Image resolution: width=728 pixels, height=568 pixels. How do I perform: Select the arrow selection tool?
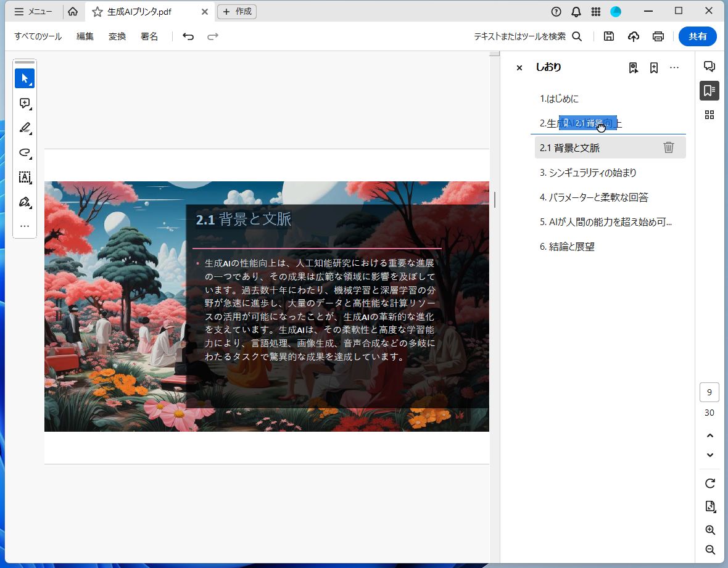coord(25,78)
